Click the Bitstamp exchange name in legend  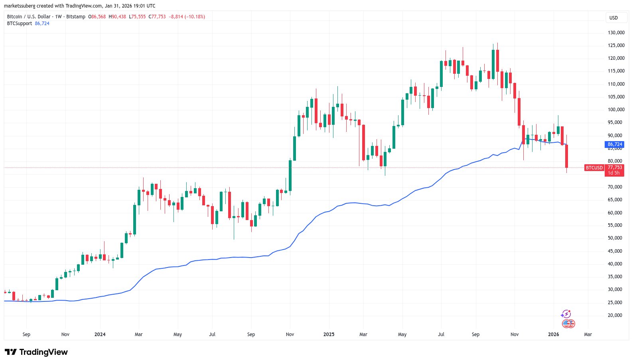point(76,17)
